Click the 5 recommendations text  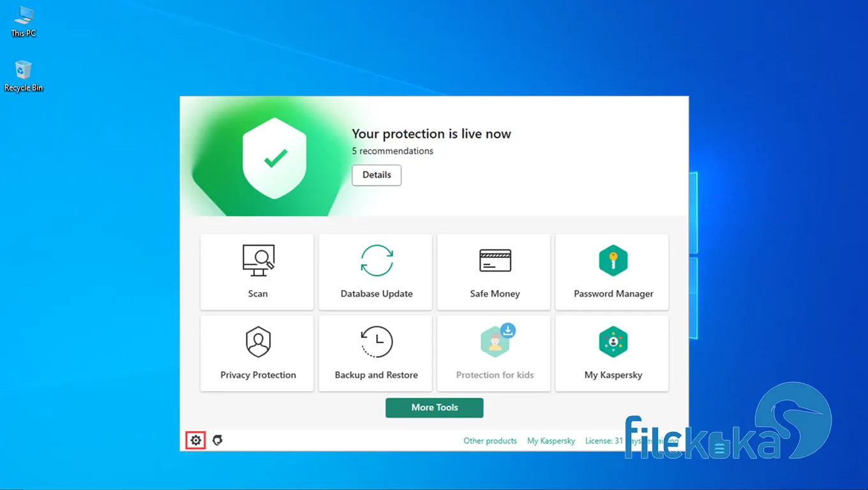coord(393,151)
